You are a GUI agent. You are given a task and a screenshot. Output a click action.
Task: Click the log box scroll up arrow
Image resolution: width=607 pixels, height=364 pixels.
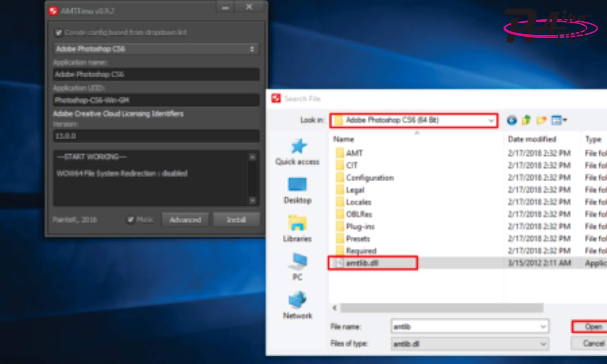pos(253,157)
